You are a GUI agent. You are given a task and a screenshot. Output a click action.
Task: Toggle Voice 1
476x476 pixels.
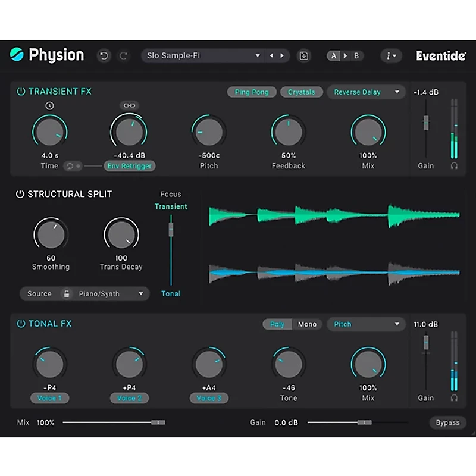(49, 398)
